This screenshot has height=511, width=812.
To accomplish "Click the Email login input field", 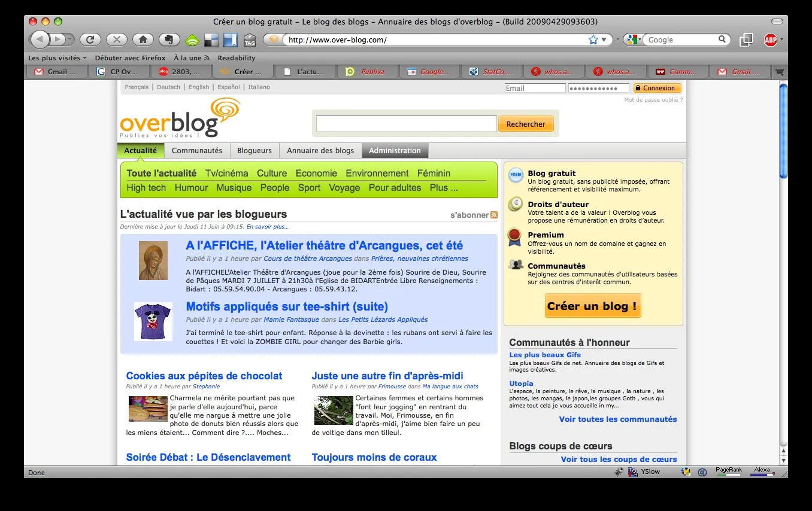I will pyautogui.click(x=535, y=88).
